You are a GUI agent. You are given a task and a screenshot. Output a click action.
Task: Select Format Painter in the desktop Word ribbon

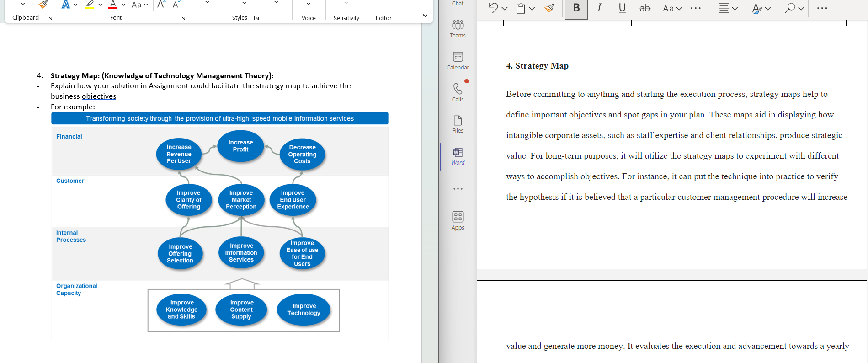click(x=43, y=5)
